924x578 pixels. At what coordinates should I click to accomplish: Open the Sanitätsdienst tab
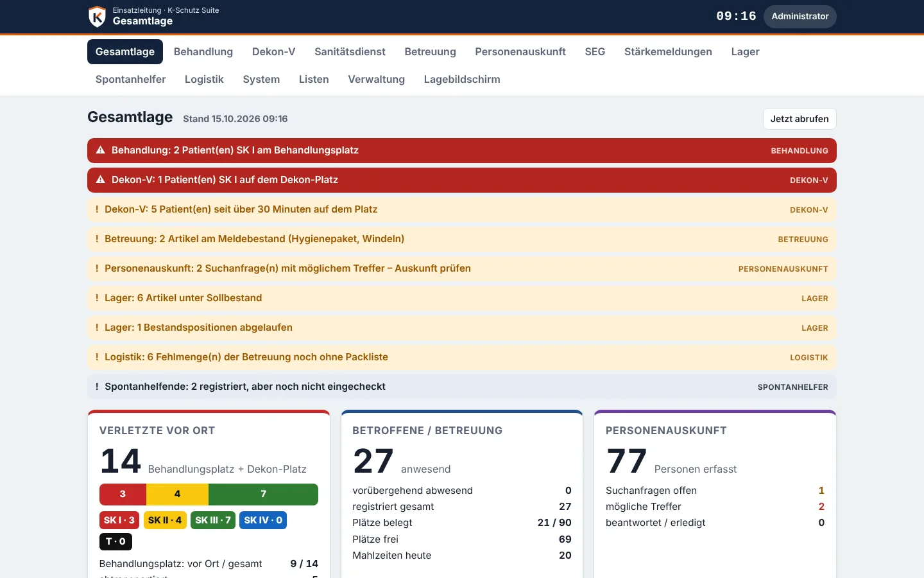(350, 52)
